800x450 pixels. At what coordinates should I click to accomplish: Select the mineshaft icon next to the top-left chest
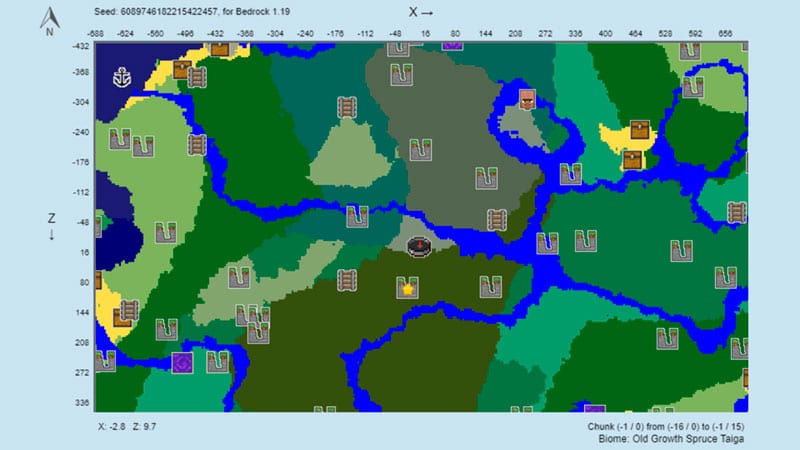tap(197, 77)
